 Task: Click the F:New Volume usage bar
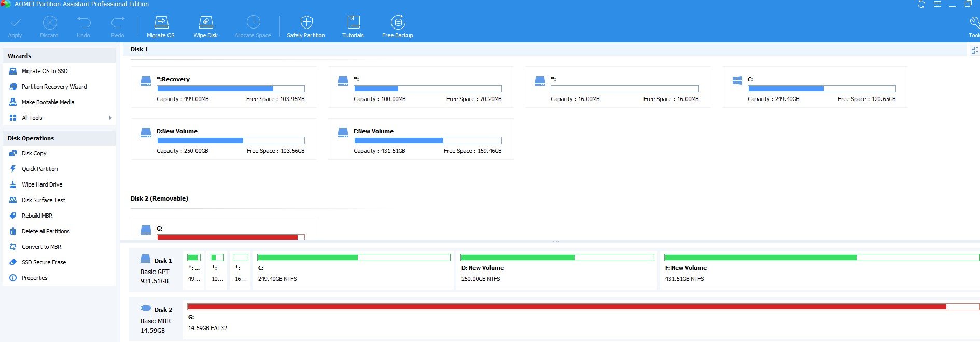(x=428, y=140)
